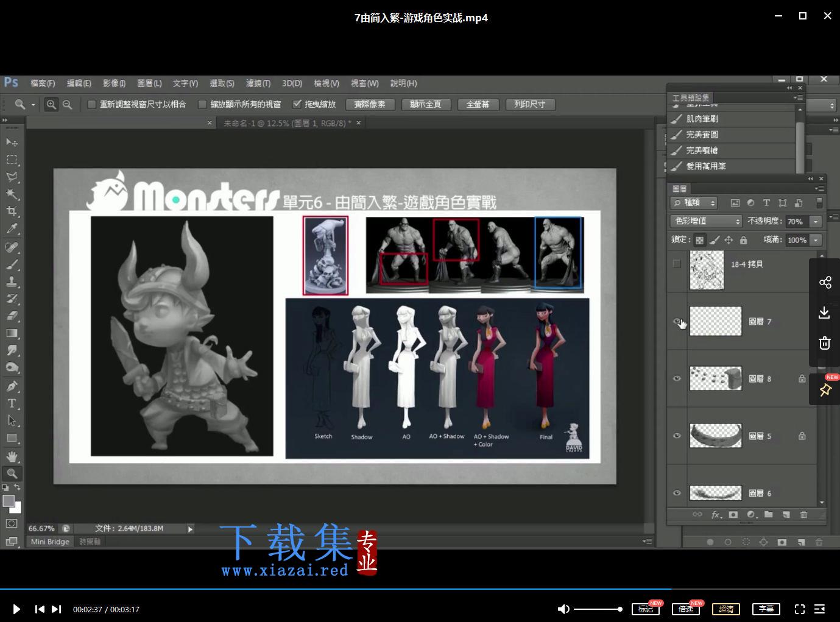Open the Layers panel flyout menu

(818, 189)
